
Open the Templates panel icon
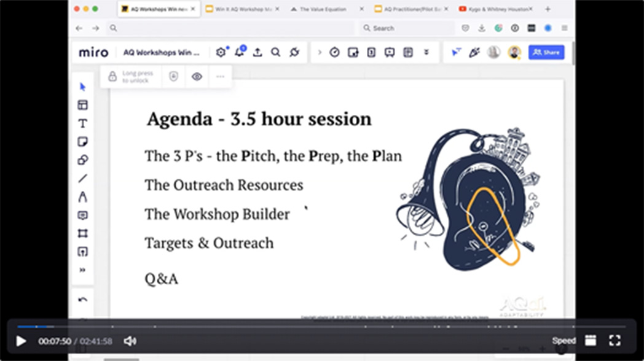[82, 104]
